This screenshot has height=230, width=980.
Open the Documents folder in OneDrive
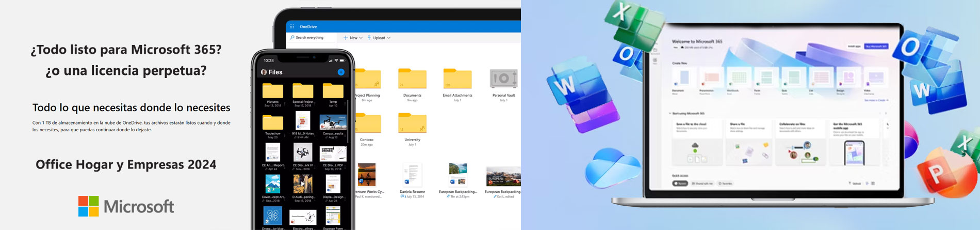[412, 79]
